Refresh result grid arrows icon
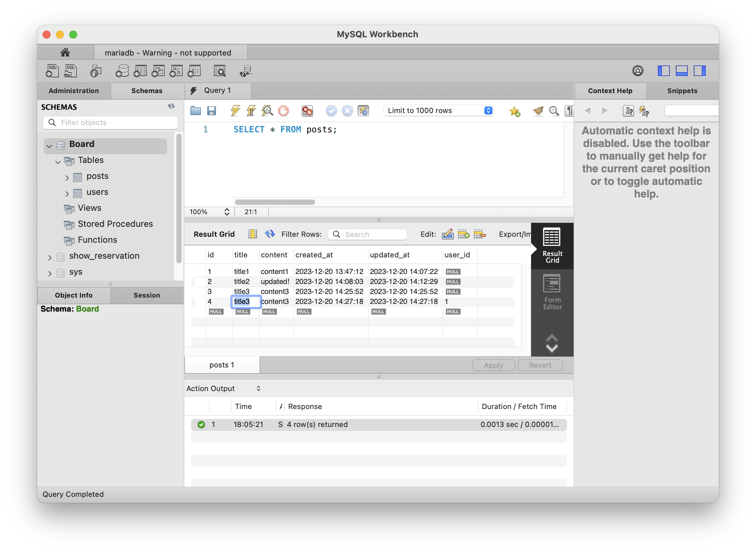The width and height of the screenshot is (756, 552). pos(270,234)
